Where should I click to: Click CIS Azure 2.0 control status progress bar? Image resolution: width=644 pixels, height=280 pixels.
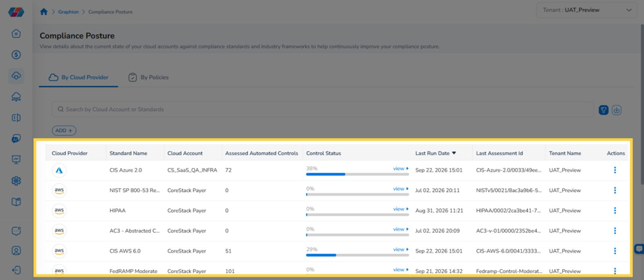(x=357, y=174)
